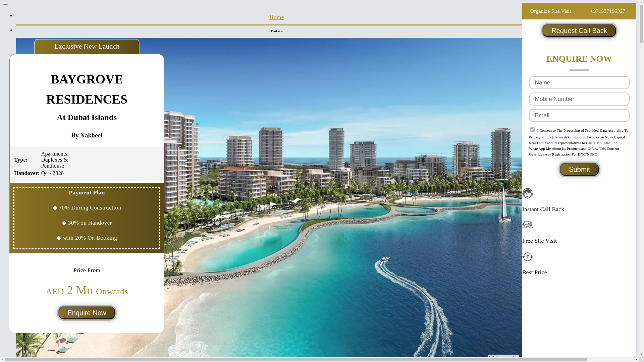Image resolution: width=644 pixels, height=362 pixels.
Task: Open Privacy Policy and Terms link
Action: coord(557,137)
